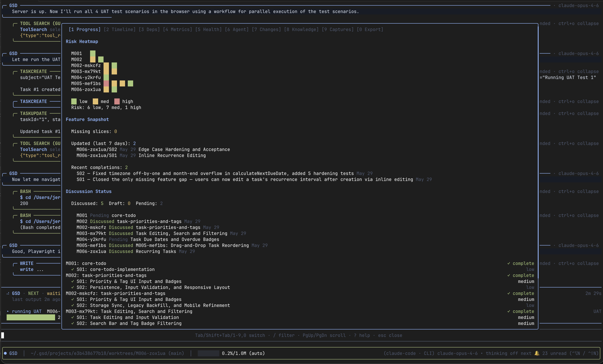Open the 3 Deps tab

point(149,29)
